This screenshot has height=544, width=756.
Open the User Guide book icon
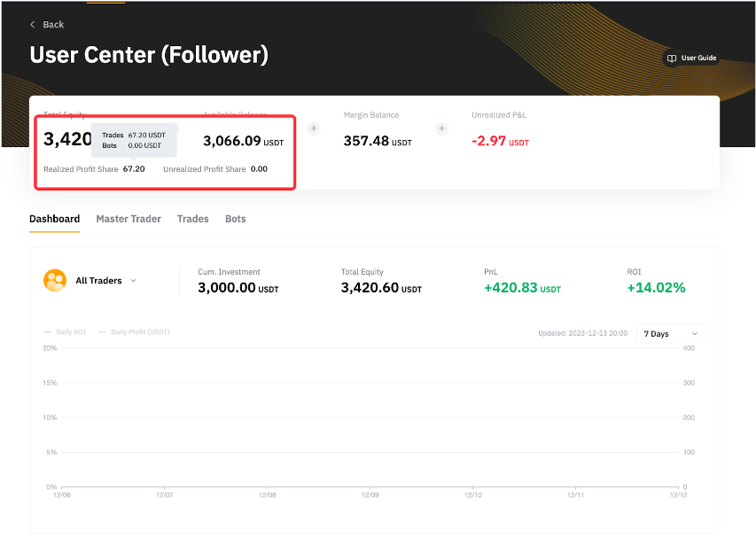coord(672,58)
